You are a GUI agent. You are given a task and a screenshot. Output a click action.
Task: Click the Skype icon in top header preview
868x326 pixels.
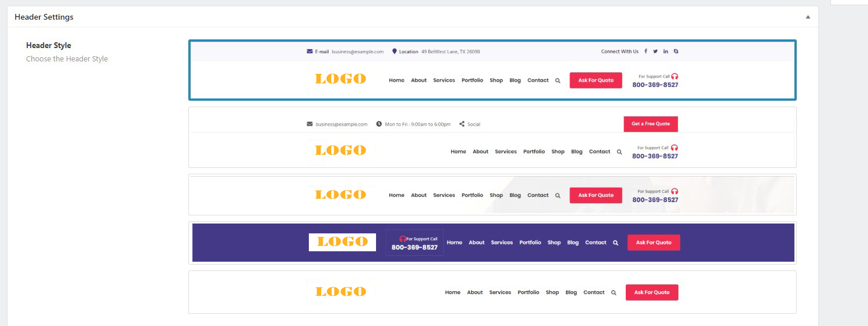point(676,52)
